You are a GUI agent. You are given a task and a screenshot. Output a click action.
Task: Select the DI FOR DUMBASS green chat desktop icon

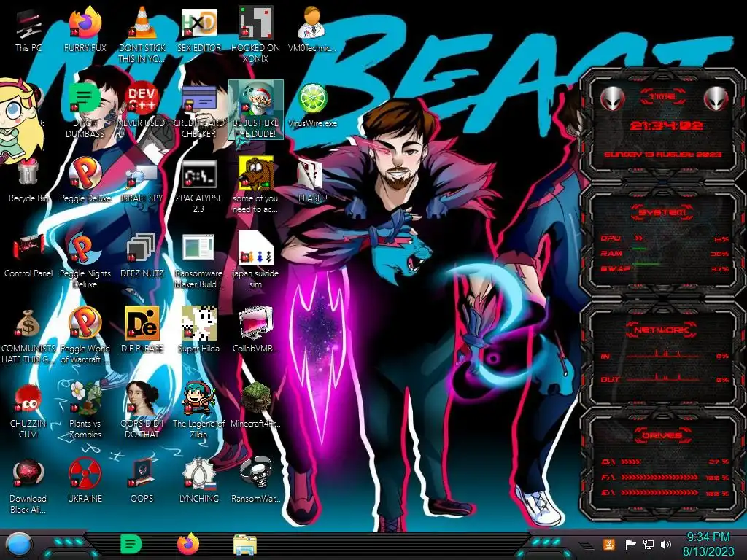click(85, 109)
